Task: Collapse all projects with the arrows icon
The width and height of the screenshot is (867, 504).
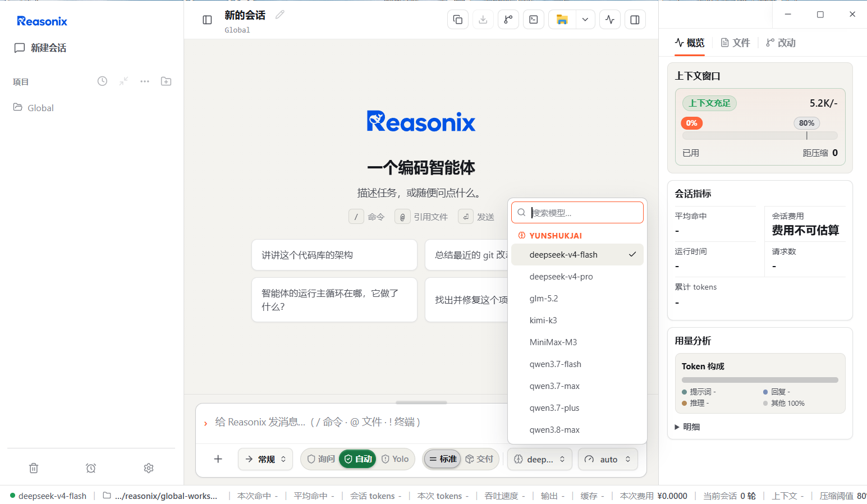Action: click(123, 81)
